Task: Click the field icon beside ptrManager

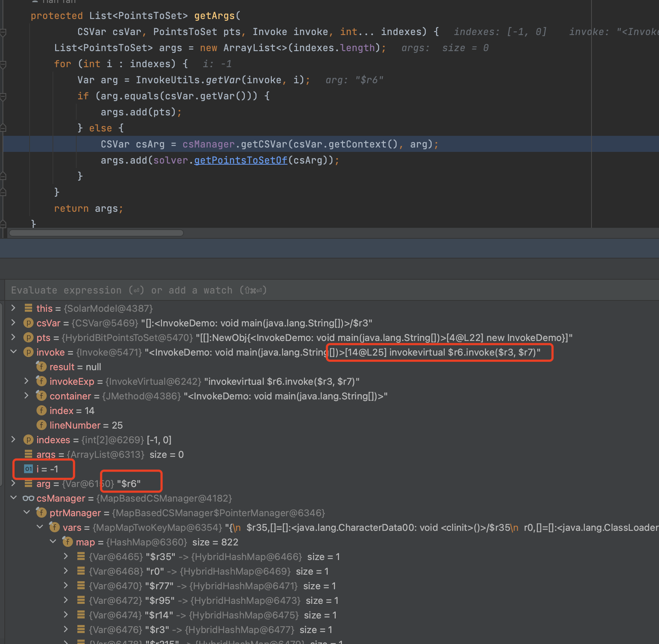Action: pos(41,513)
